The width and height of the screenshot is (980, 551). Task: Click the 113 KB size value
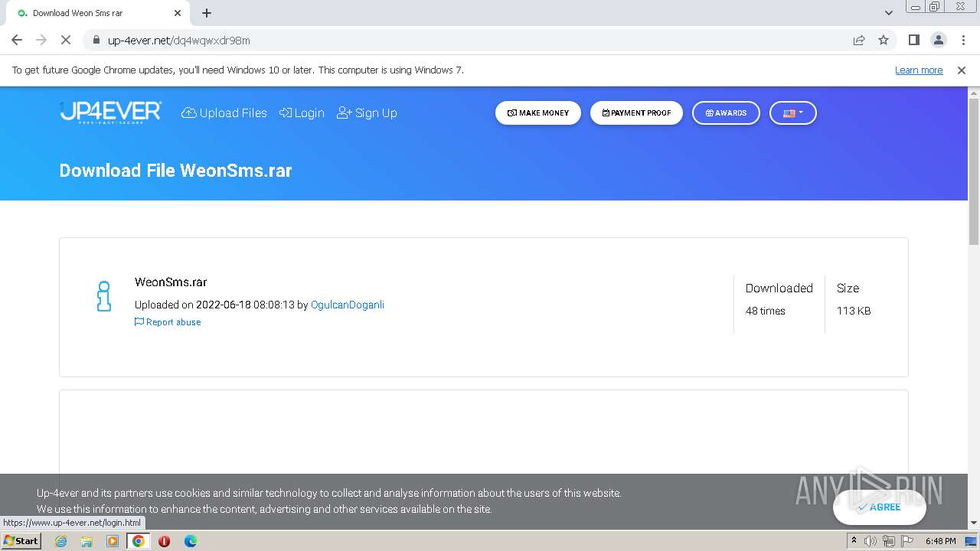click(x=854, y=311)
